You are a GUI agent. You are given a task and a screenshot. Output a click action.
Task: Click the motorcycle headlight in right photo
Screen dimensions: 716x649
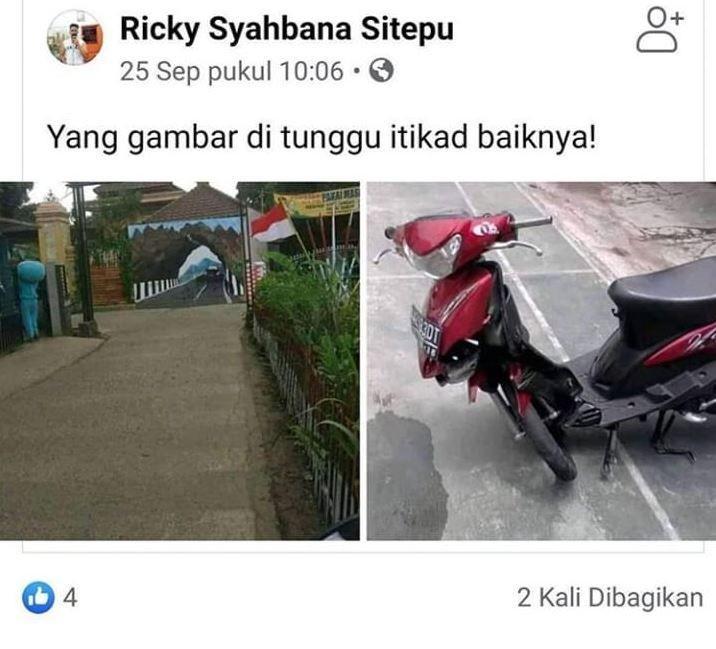pos(432,258)
